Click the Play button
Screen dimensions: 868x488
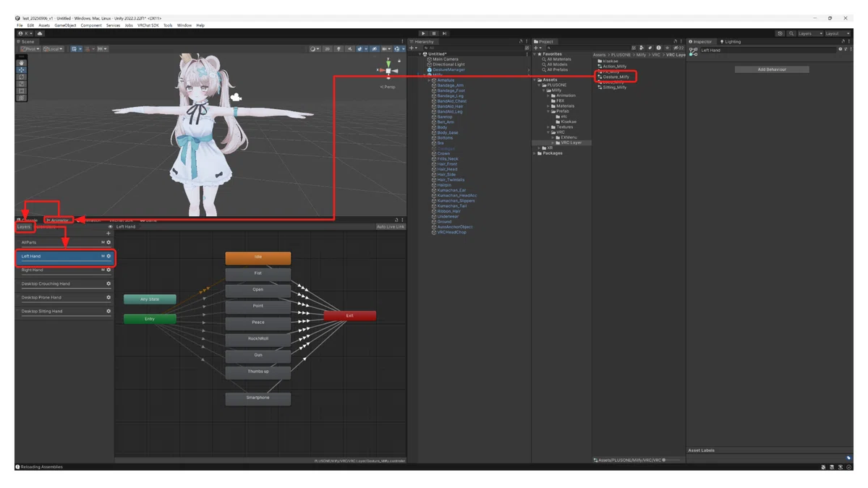click(424, 33)
